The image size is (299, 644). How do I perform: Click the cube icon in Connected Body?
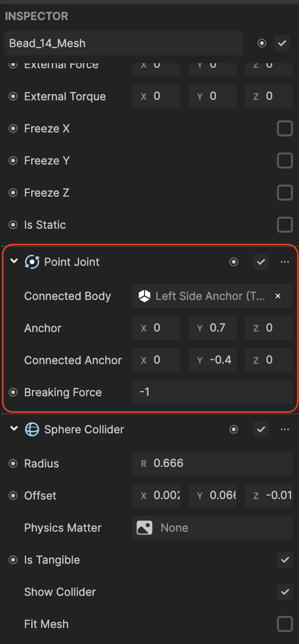pos(144,296)
